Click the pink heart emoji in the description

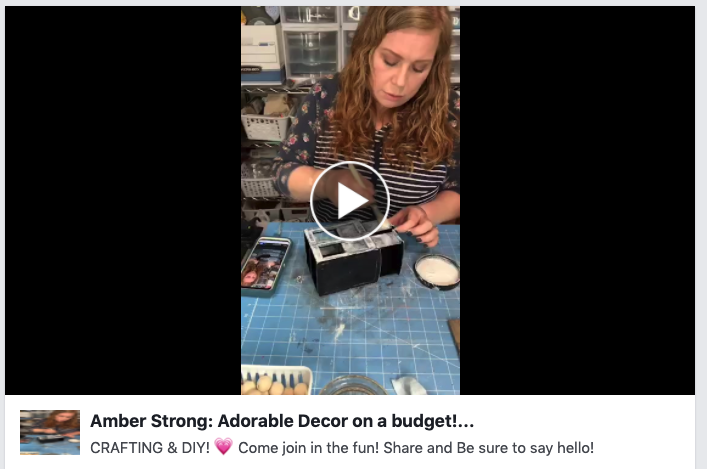pyautogui.click(x=224, y=446)
